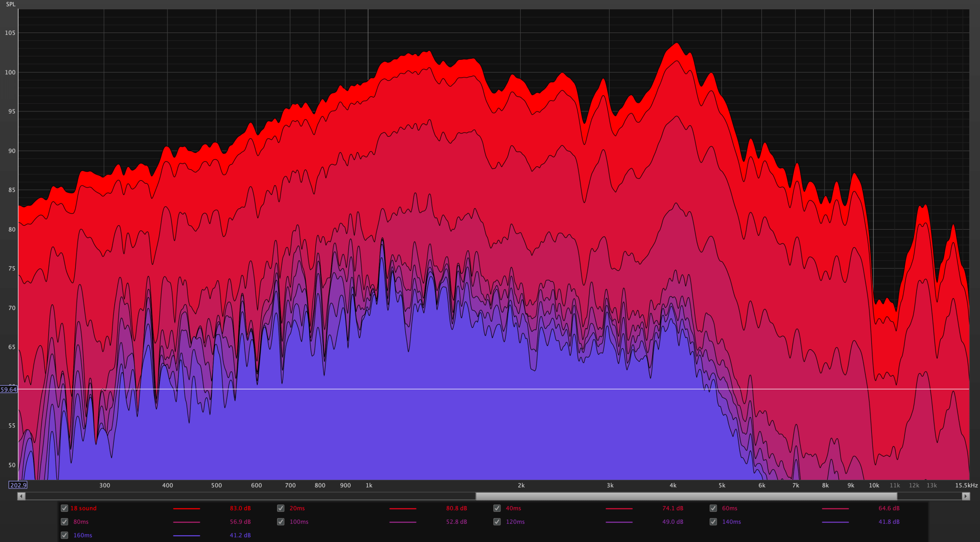The image size is (980, 542).
Task: Uncheck the 18 sound trace checkbox
Action: click(65, 508)
